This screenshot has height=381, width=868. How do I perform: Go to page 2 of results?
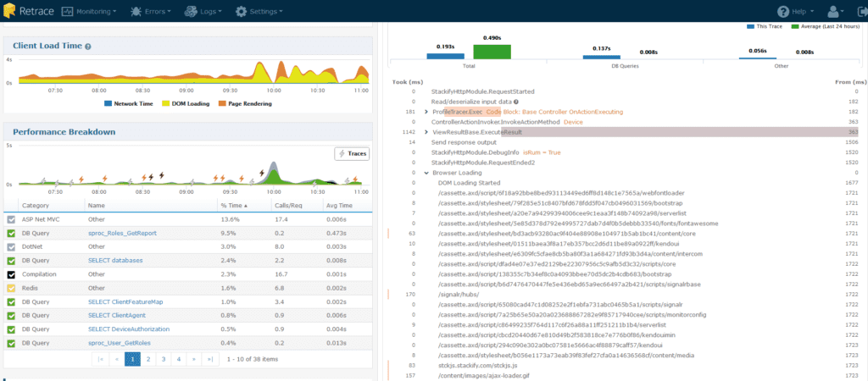pos(148,359)
